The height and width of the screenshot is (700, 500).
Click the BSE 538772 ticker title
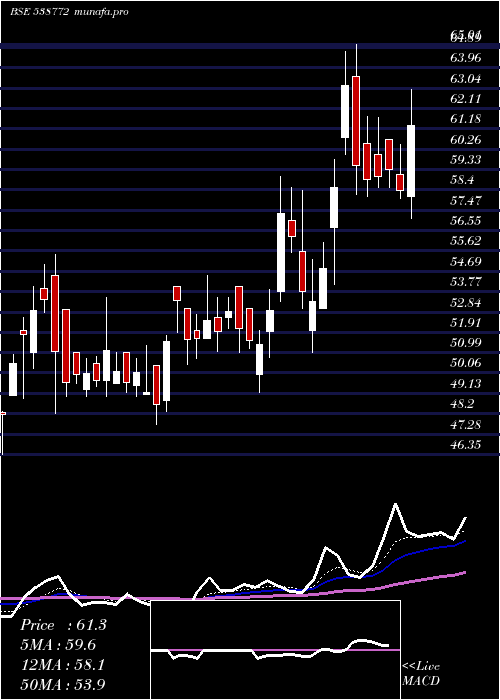39,12
